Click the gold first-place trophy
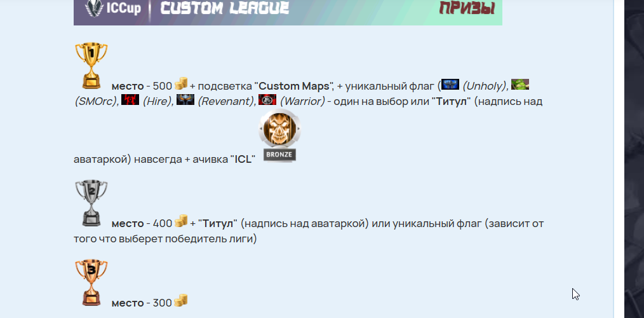 coord(91,66)
